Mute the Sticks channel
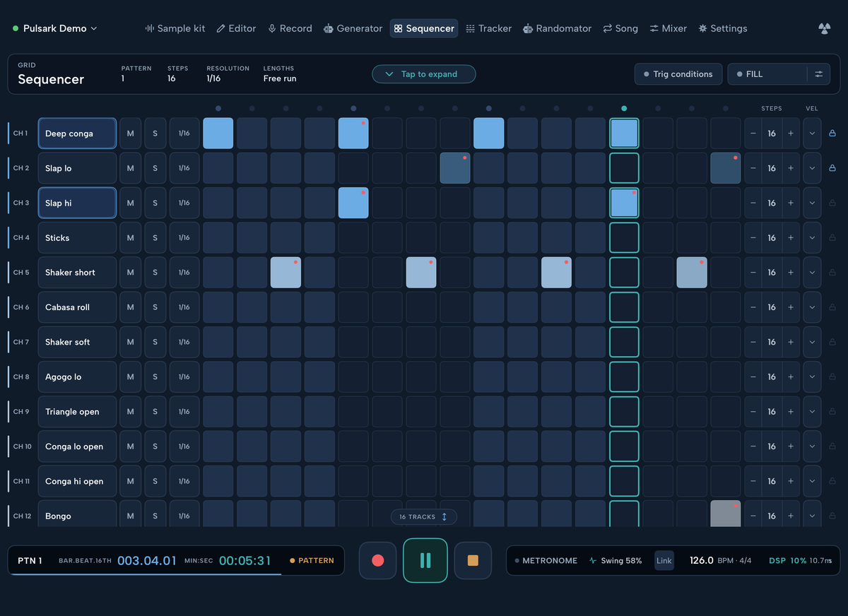848x616 pixels. point(130,238)
